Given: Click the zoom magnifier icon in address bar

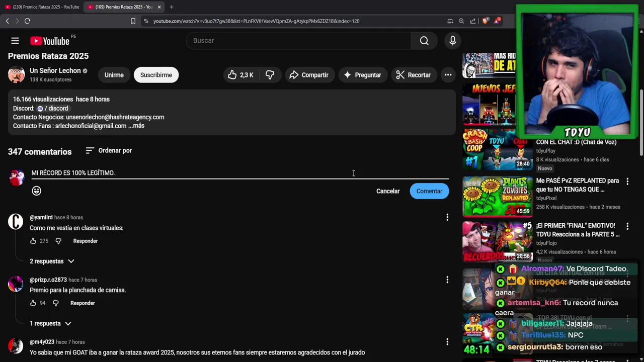Looking at the screenshot, I should 461,21.
